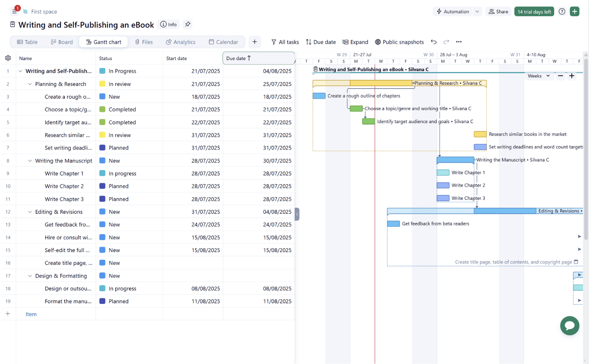Open the Weeks timescale dropdown
The height and width of the screenshot is (364, 589).
(539, 76)
